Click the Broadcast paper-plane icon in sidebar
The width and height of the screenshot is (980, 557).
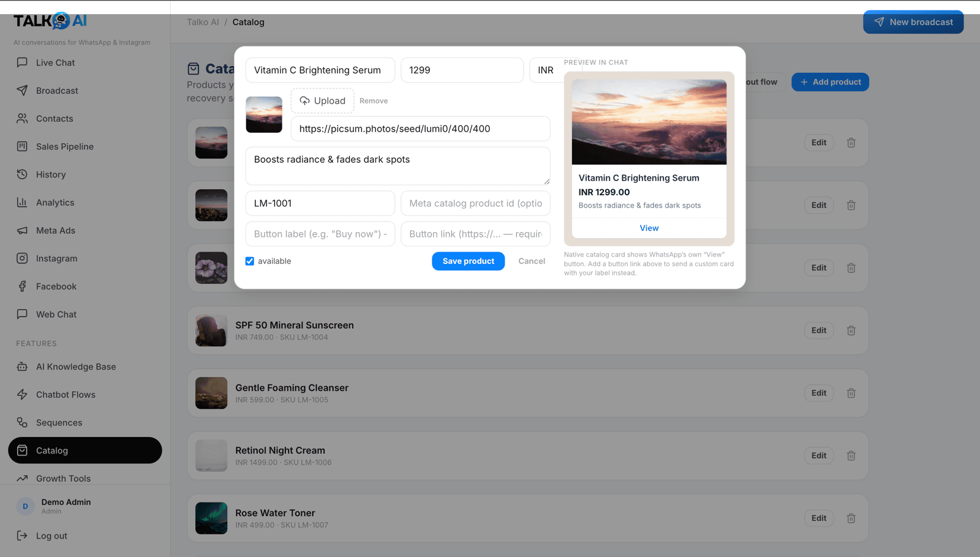(22, 91)
